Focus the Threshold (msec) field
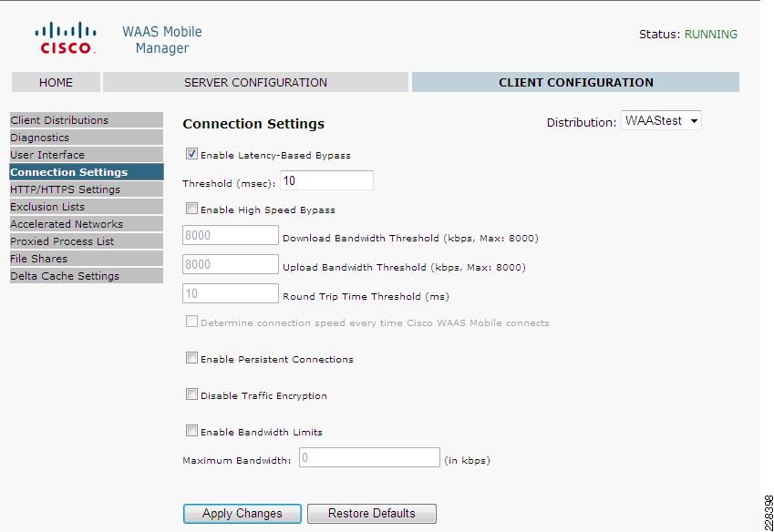This screenshot has width=774, height=532. pyautogui.click(x=326, y=180)
